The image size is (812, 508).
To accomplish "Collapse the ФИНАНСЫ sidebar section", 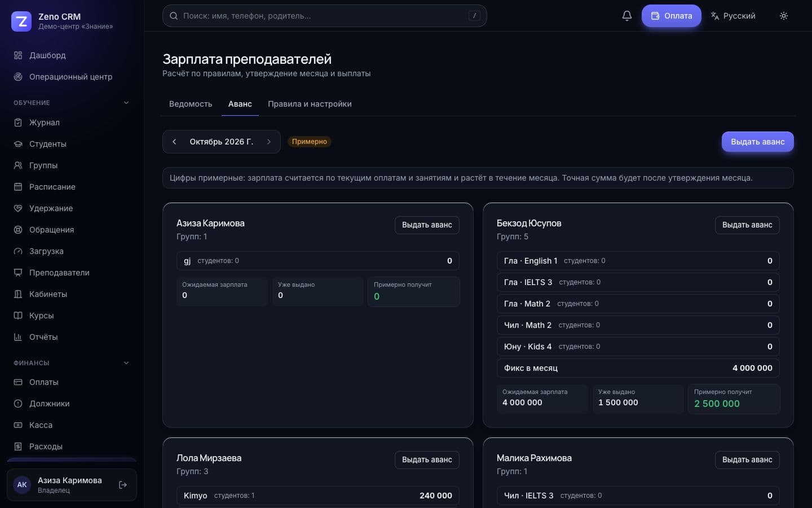I will click(x=126, y=363).
